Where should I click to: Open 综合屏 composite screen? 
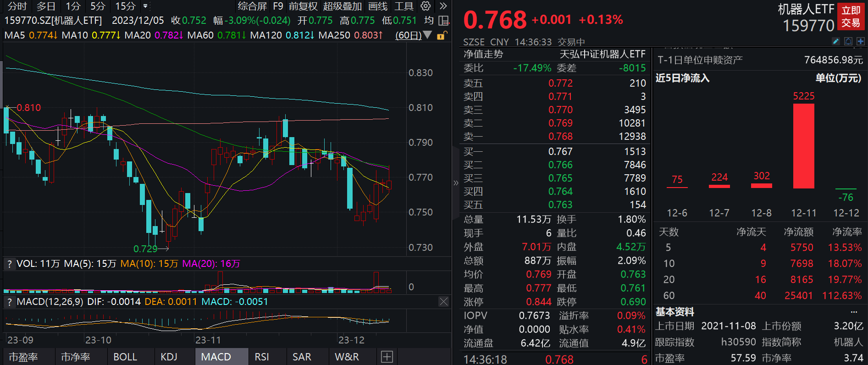click(252, 6)
